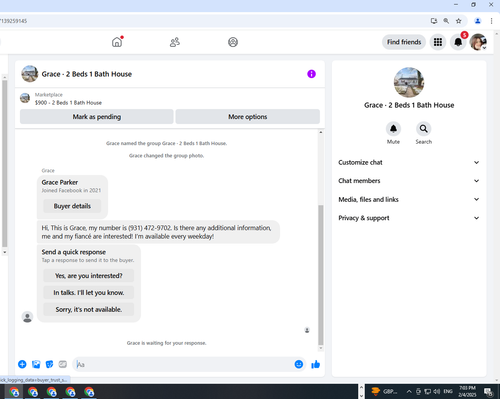Go to the Facebook Home icon
The width and height of the screenshot is (500, 399).
(x=117, y=42)
